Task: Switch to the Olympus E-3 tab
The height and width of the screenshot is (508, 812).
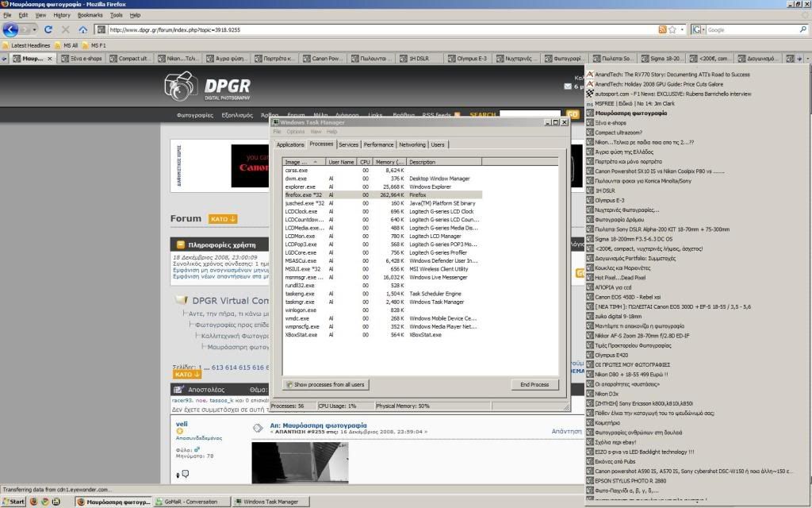Action: [x=468, y=59]
